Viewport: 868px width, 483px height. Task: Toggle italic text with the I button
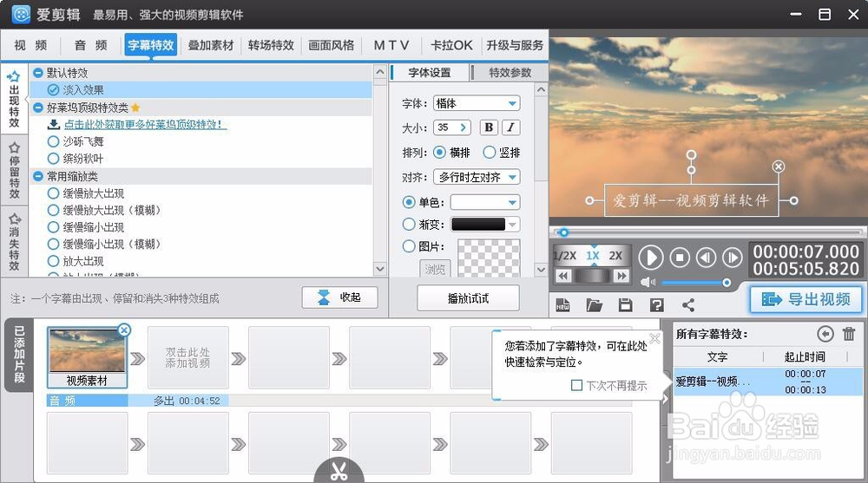[x=510, y=127]
